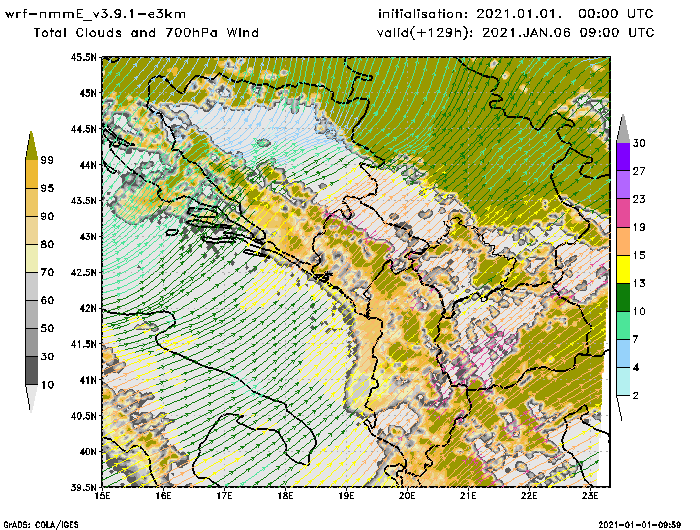Click the '41N' latitude axis label
The width and height of the screenshot is (700, 530).
coord(88,380)
